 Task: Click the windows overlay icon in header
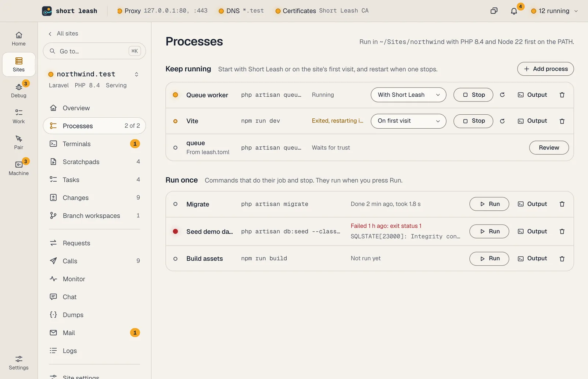click(494, 11)
